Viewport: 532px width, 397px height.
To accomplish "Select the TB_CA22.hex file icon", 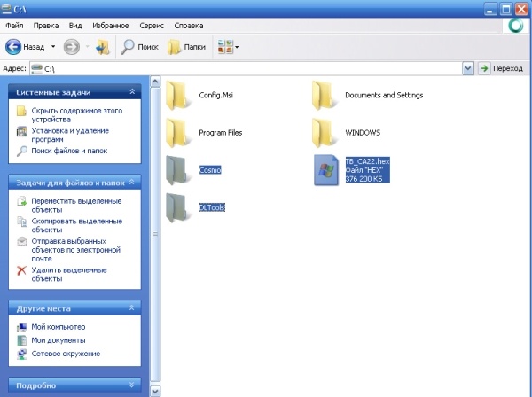I will 327,169.
